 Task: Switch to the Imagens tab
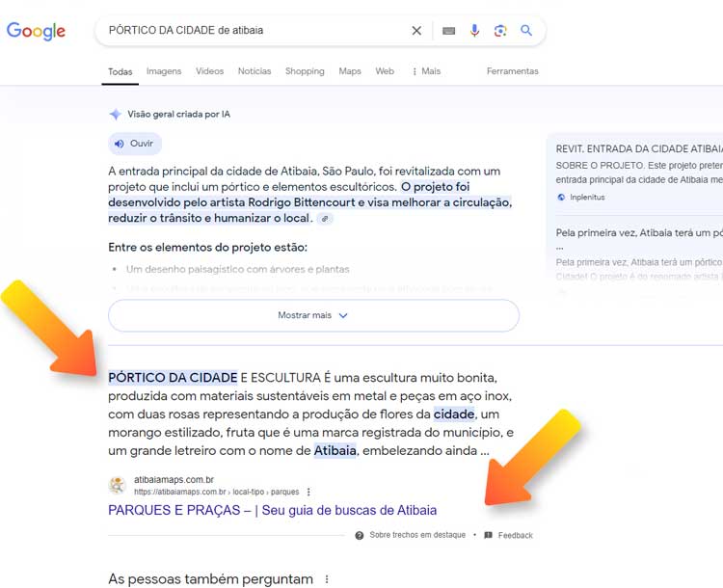(164, 71)
